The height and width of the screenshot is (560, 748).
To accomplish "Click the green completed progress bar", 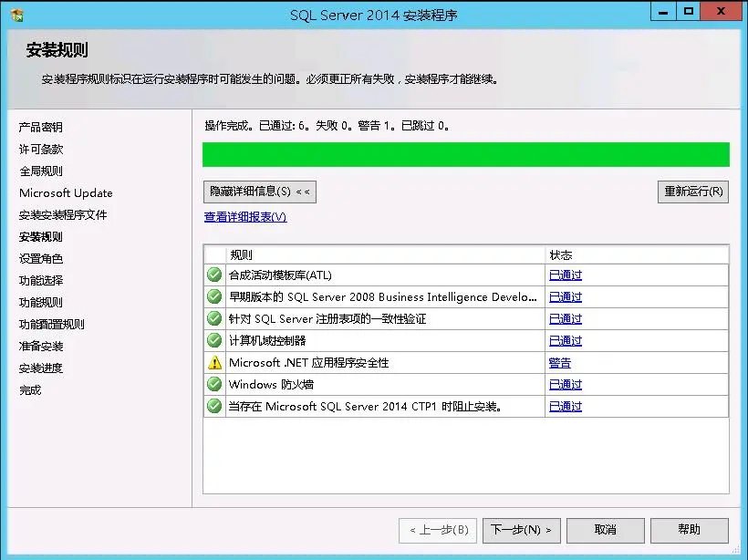I will pyautogui.click(x=466, y=154).
